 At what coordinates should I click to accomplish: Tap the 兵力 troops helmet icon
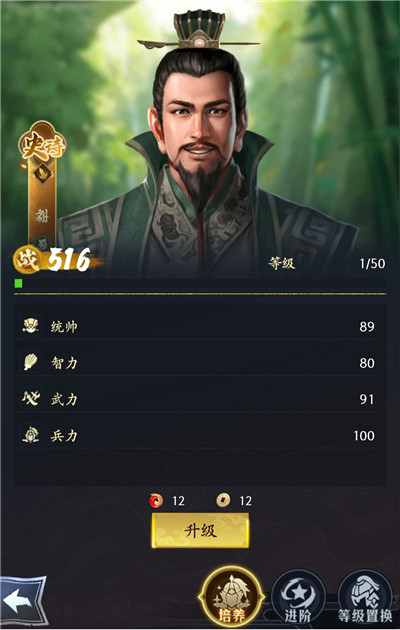[x=31, y=435]
